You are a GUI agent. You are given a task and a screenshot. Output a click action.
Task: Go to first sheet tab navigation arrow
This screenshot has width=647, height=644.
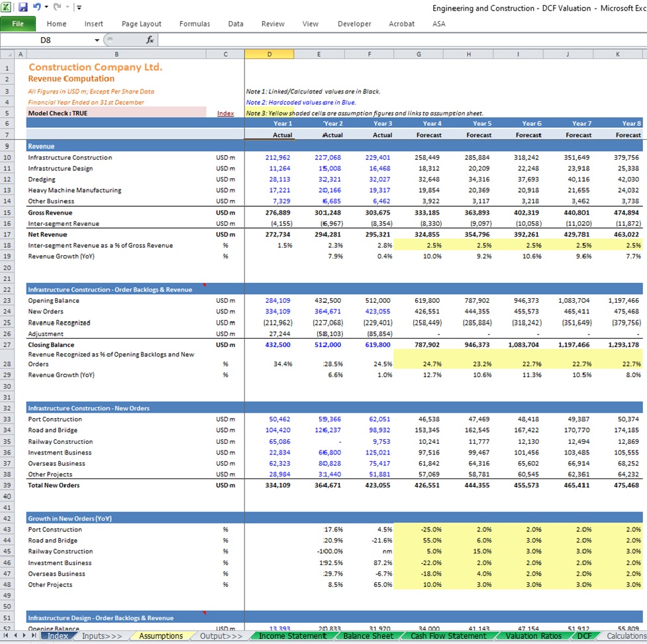pos(6,636)
